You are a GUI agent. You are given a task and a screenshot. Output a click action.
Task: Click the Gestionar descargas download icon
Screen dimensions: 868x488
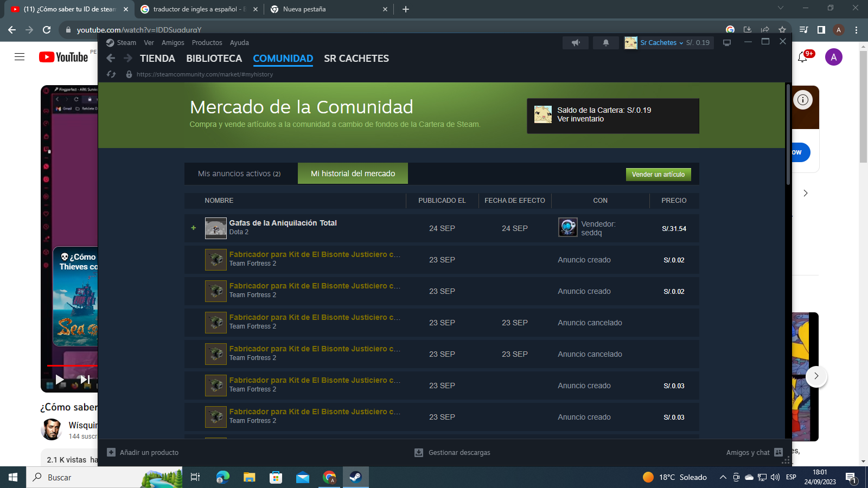[x=418, y=452]
